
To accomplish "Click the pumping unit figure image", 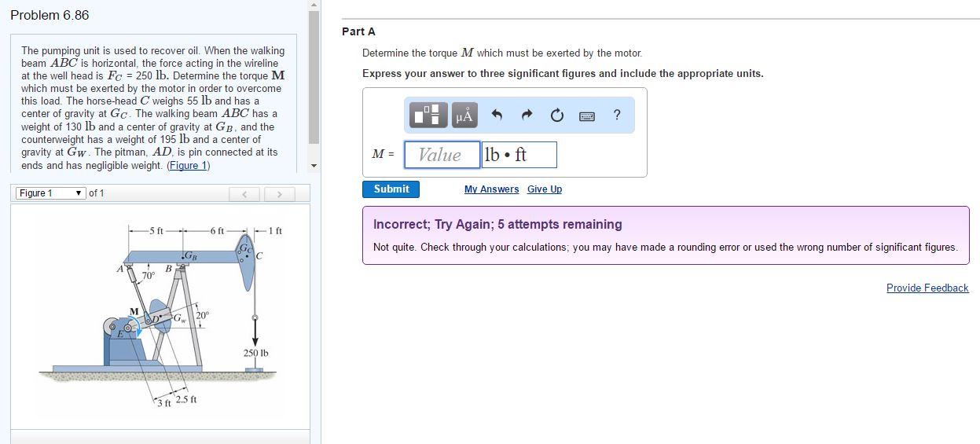I will pos(160,315).
